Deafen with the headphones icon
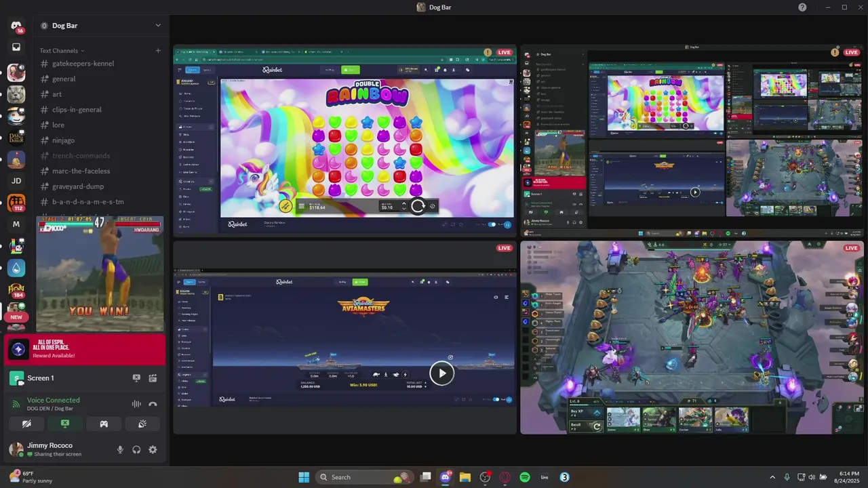The width and height of the screenshot is (868, 488). 136,449
